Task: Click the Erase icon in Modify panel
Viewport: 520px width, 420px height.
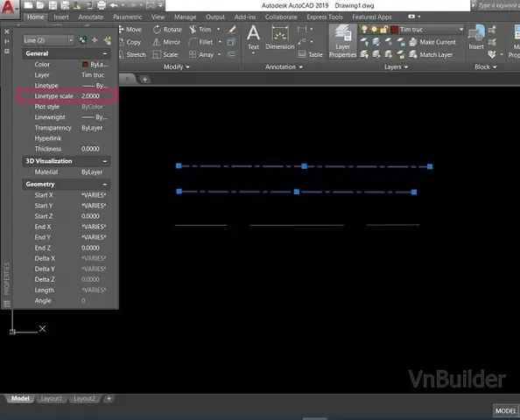Action: click(x=232, y=30)
